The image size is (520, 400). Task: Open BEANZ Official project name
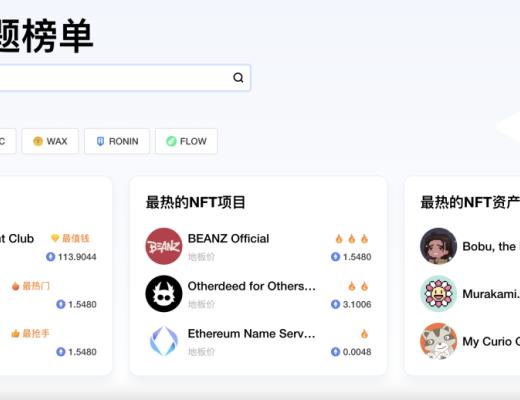pos(228,238)
